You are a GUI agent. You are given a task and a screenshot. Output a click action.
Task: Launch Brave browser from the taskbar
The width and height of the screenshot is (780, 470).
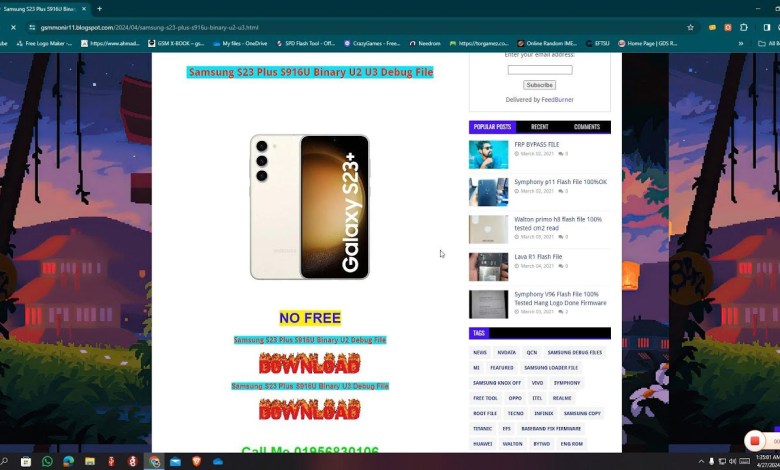[x=195, y=462]
